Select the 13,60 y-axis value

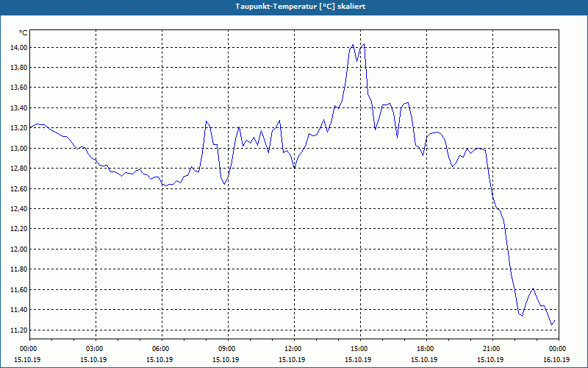pos(18,88)
